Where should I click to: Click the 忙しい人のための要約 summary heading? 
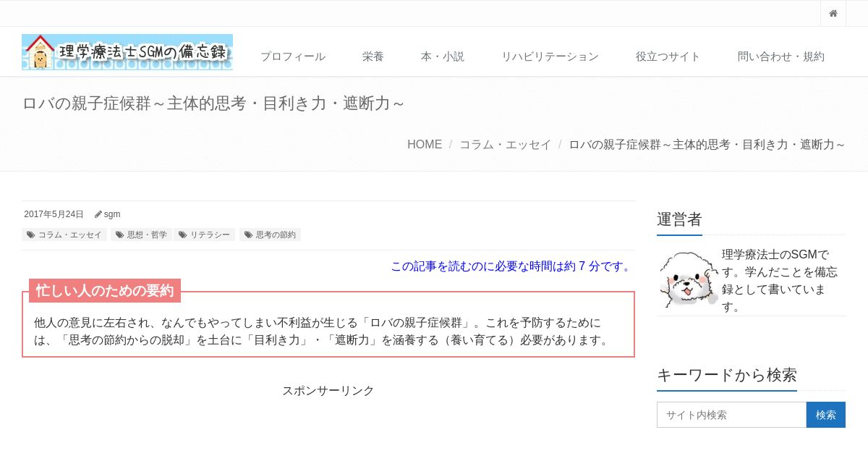pos(105,290)
